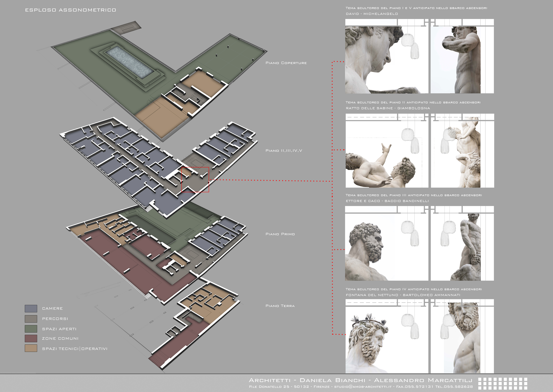This screenshot has height=392, width=553.
Task: Click the 'Spazi Tecnici|Operativi' legend text
Action: tap(75, 349)
